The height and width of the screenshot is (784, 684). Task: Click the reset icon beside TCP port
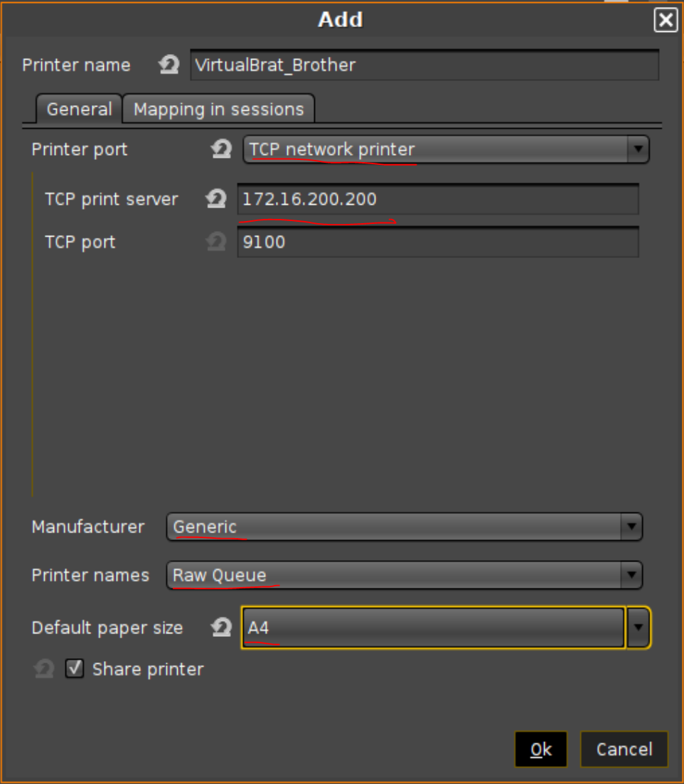(x=215, y=242)
